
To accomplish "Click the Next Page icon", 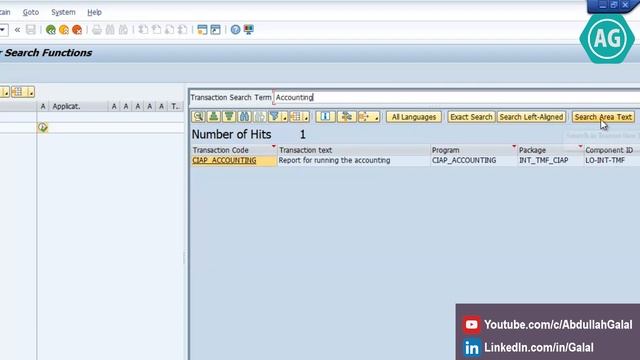I will click(169, 29).
